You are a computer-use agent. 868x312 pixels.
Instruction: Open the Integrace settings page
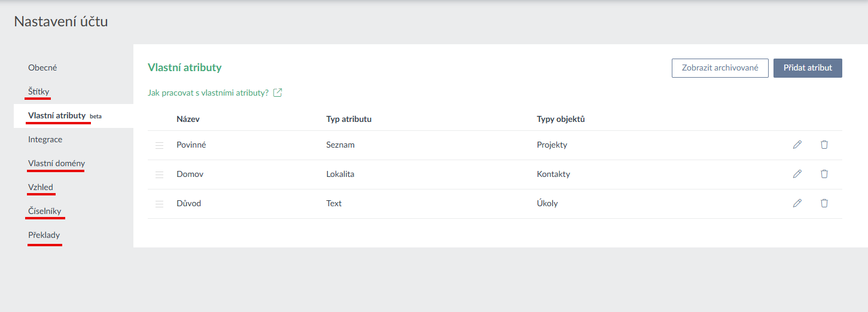click(x=45, y=139)
